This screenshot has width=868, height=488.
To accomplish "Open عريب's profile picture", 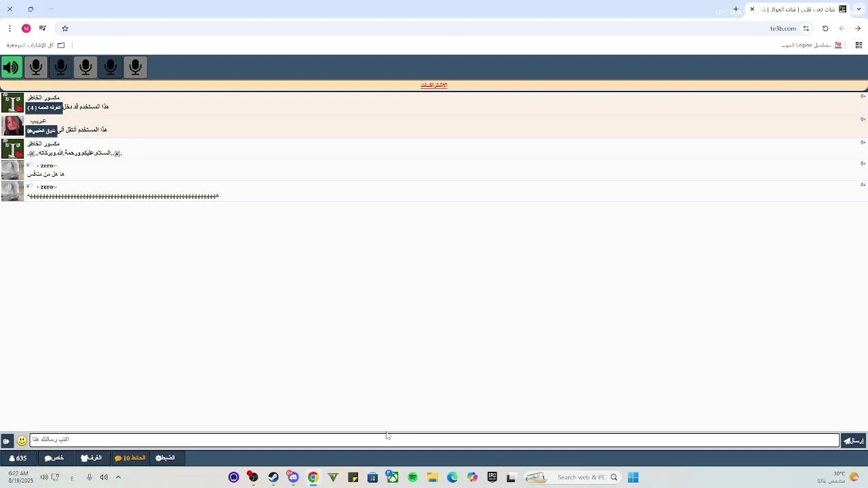I will pos(12,126).
